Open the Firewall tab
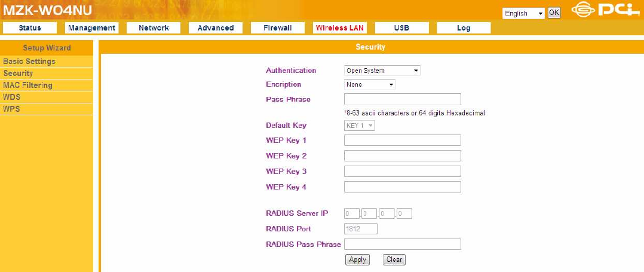 278,28
